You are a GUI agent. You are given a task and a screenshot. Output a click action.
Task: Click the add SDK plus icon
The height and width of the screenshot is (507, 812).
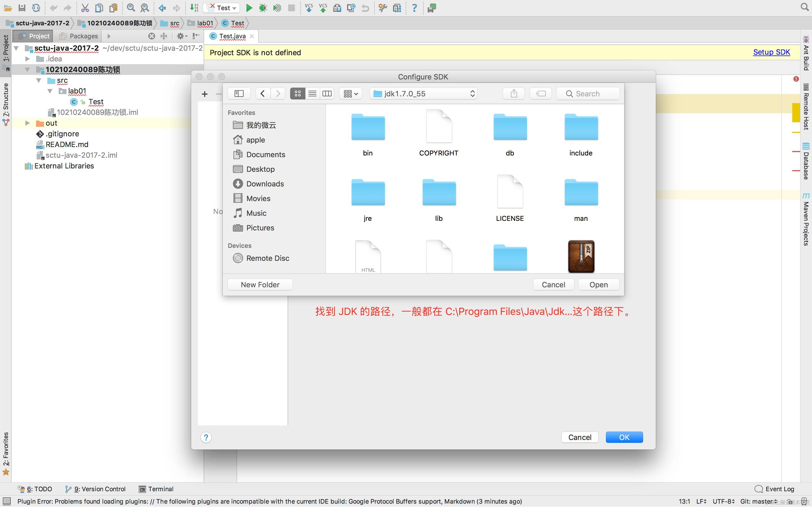[205, 94]
